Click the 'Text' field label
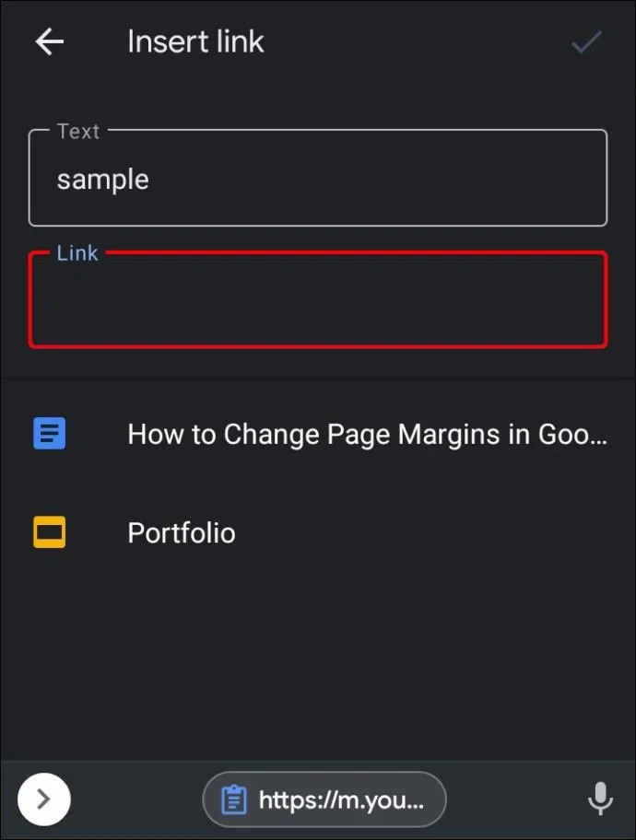The width and height of the screenshot is (636, 840). point(77,131)
